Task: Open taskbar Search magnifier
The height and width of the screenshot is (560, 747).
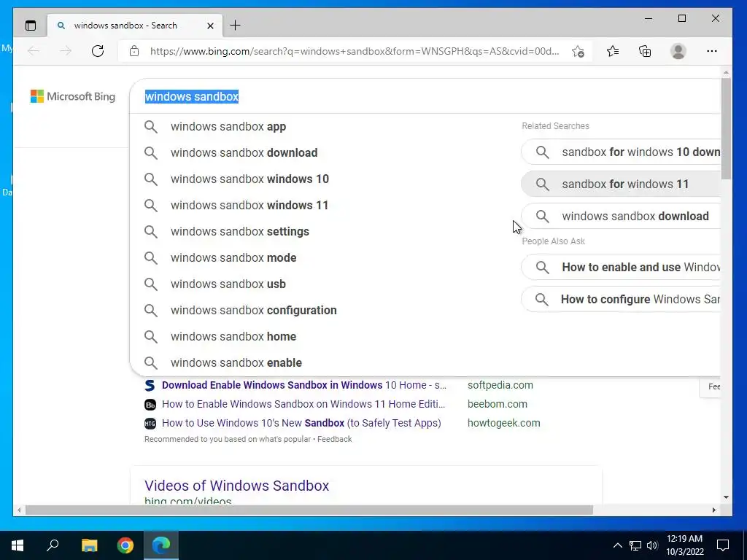Action: click(53, 545)
